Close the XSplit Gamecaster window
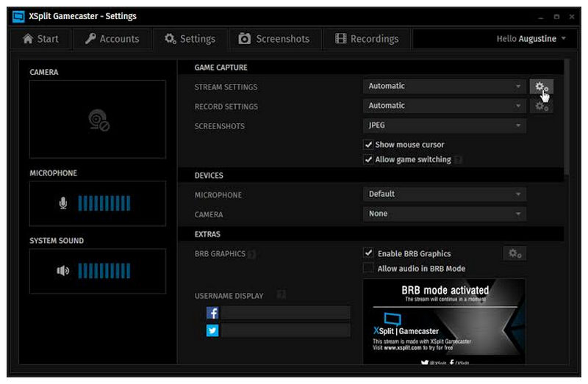The image size is (588, 384). 572,17
